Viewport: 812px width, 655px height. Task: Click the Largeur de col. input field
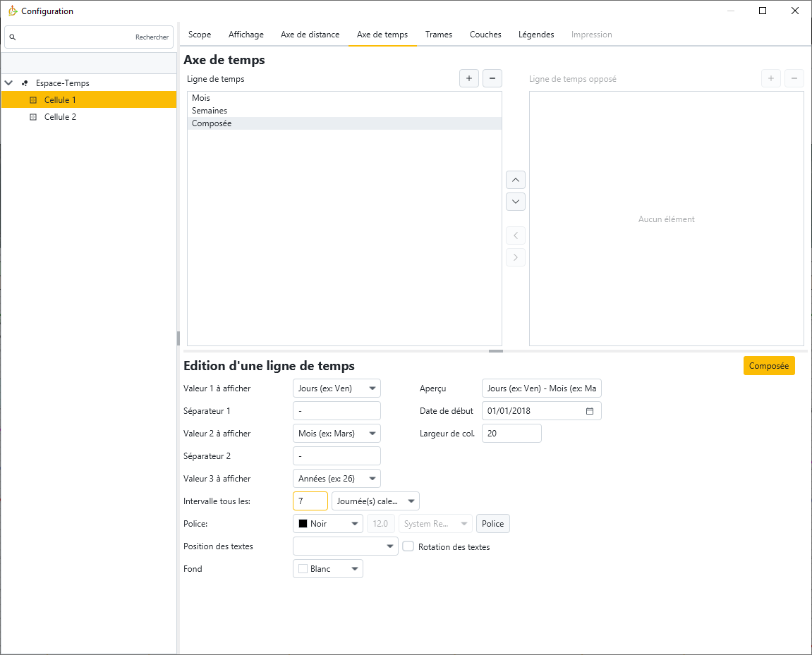click(511, 434)
